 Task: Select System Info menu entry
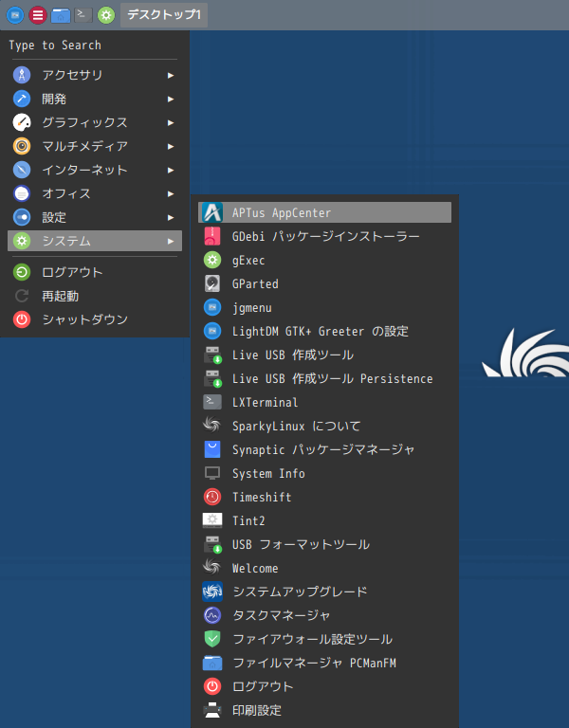pos(268,473)
